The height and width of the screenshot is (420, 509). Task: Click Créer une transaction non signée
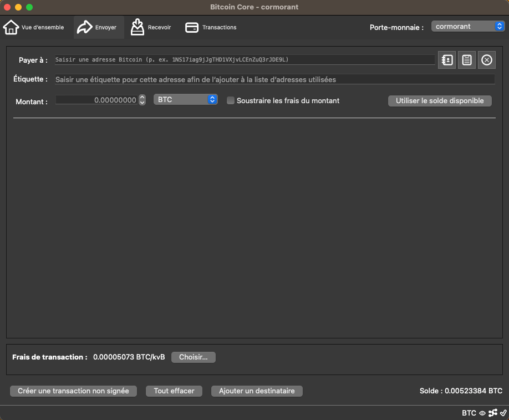coord(73,391)
